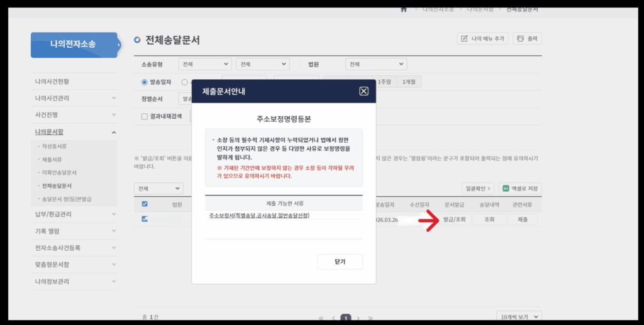The width and height of the screenshot is (644, 325).
Task: Click the home icon in the breadcrumb
Action: tap(404, 9)
